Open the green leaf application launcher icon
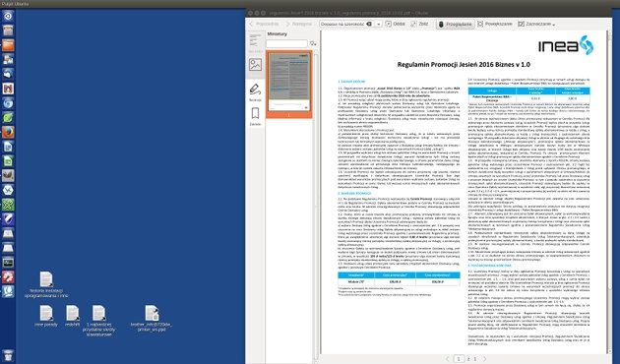Viewport: 620px width, 364px height. (x=8, y=118)
